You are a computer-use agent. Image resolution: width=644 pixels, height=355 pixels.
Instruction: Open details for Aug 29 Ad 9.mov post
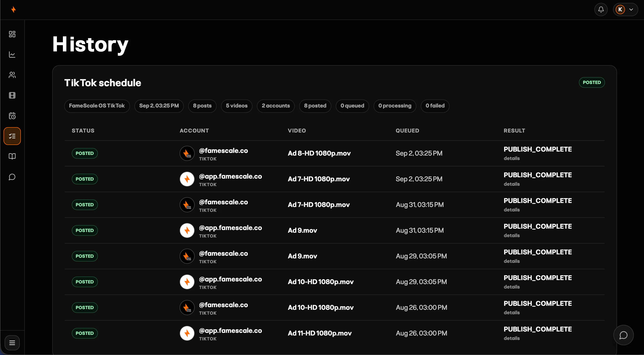coord(512,261)
